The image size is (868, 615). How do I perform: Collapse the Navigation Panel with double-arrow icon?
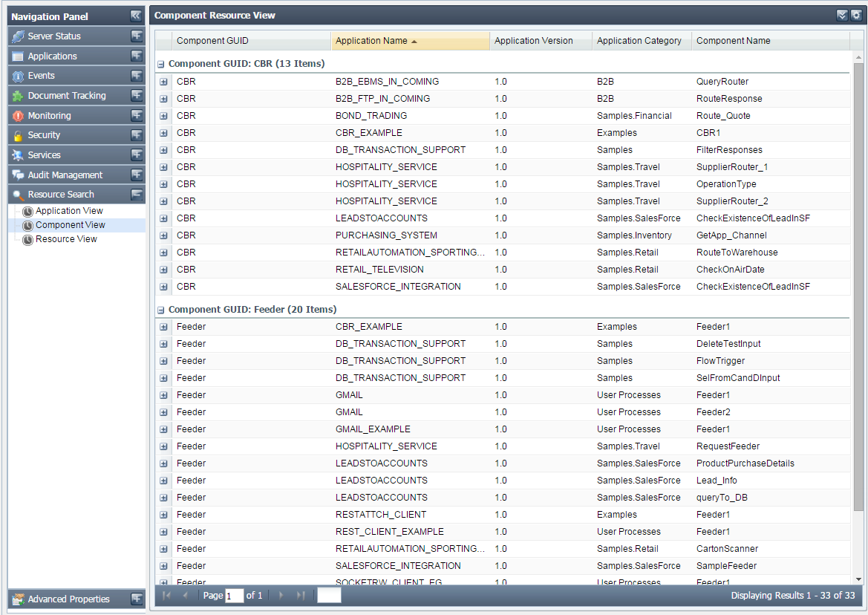(x=136, y=16)
